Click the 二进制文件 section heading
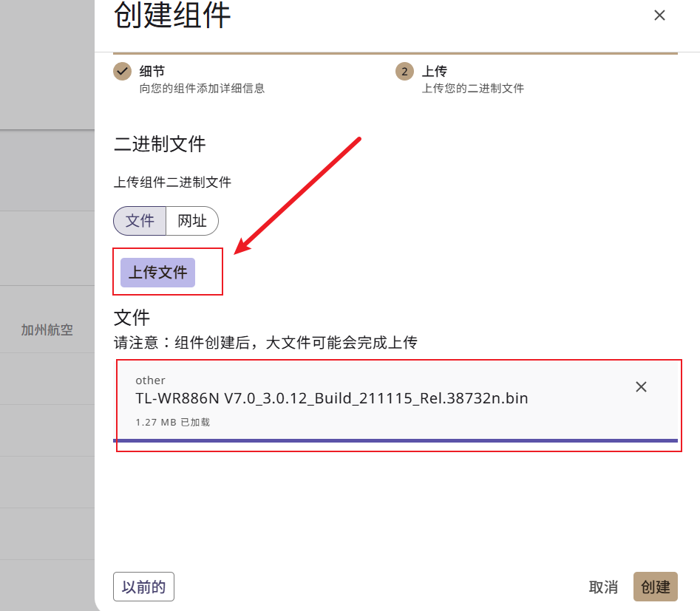 pos(160,144)
